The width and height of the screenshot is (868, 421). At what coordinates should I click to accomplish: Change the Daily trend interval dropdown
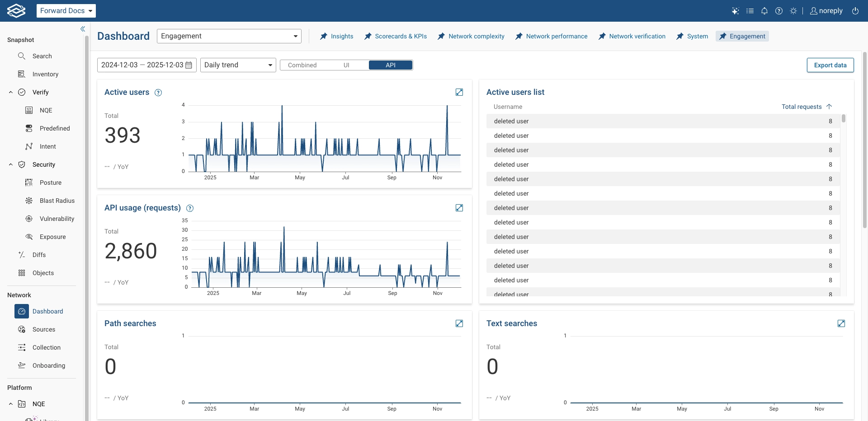click(x=238, y=65)
